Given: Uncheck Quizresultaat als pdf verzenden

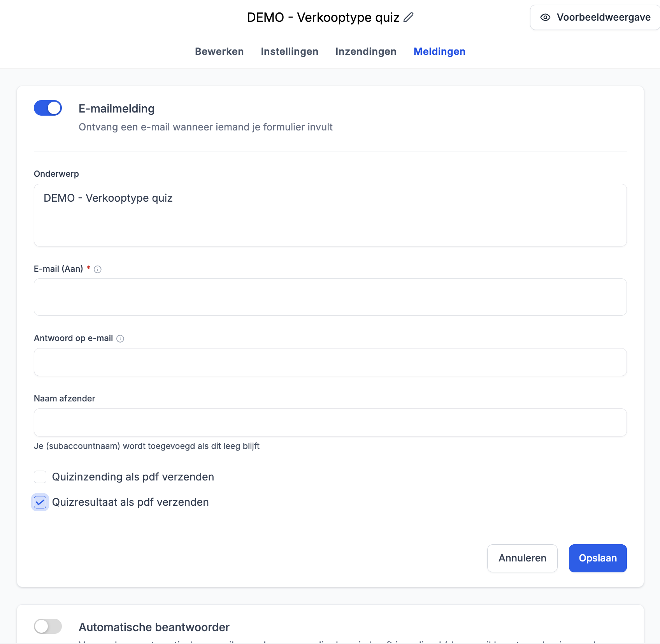Looking at the screenshot, I should point(40,502).
